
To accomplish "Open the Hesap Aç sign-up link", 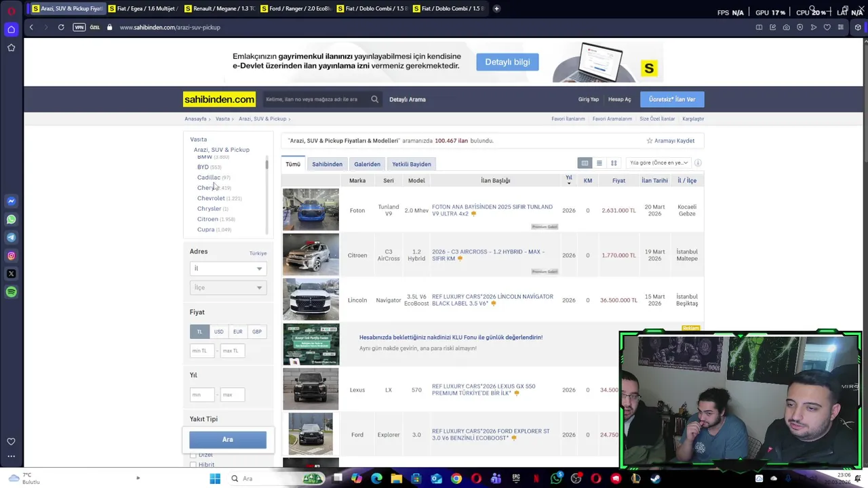I will pos(619,100).
